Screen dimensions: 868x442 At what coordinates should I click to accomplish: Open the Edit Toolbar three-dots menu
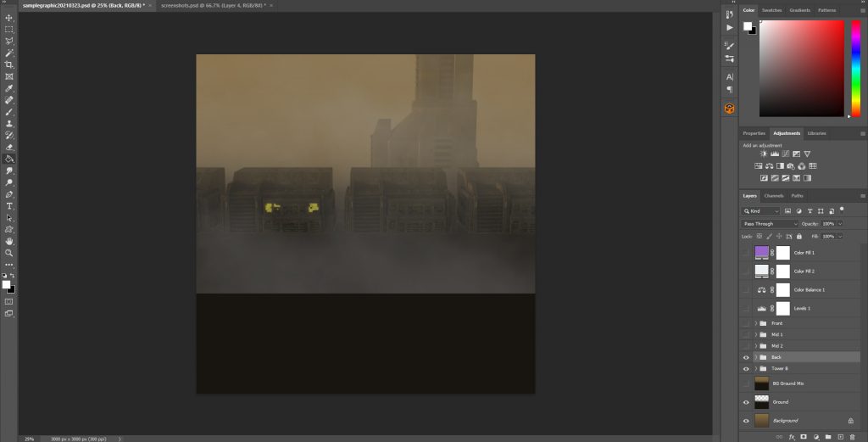(x=8, y=265)
